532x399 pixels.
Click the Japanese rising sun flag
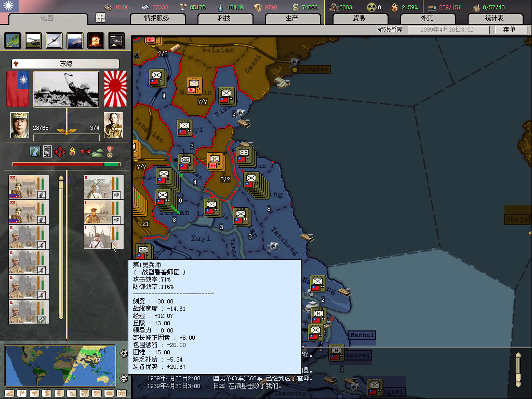point(115,89)
